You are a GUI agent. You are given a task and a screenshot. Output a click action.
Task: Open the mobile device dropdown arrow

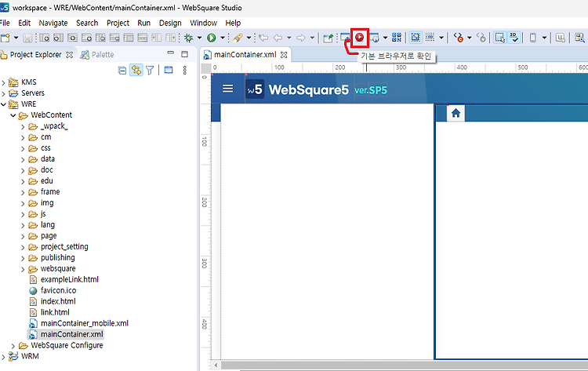point(544,38)
